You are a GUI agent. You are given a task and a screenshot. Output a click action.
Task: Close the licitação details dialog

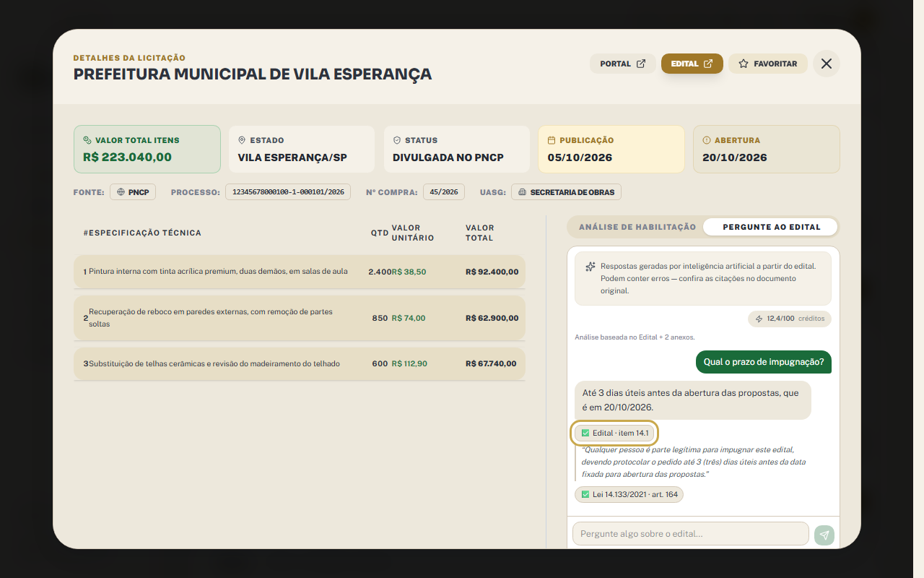point(827,64)
